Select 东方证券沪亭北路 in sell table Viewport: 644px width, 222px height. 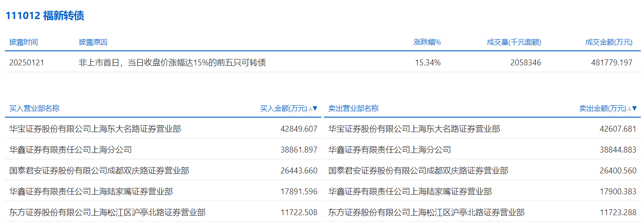tap(427, 212)
